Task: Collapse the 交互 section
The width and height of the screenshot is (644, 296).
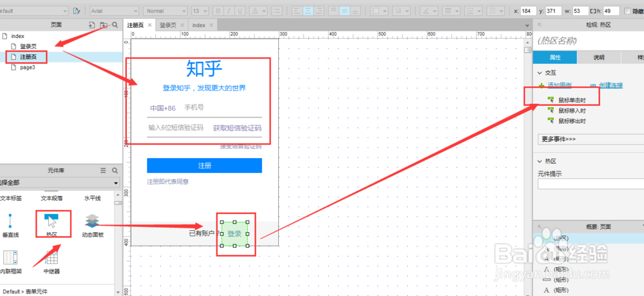Action: 540,73
